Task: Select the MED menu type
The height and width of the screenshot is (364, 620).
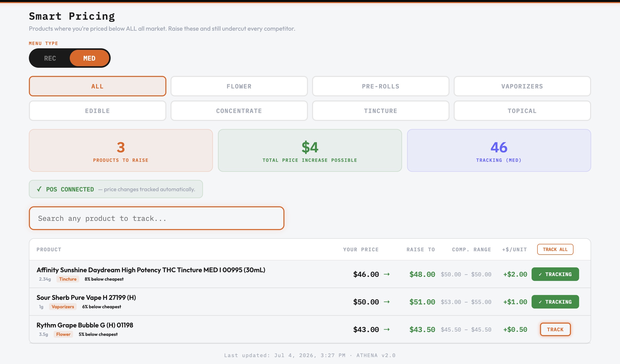Action: [89, 58]
